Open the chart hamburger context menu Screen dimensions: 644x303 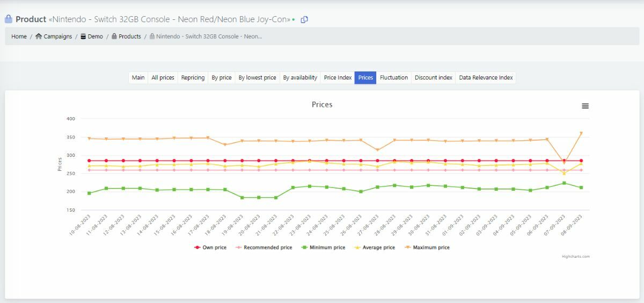pos(586,106)
